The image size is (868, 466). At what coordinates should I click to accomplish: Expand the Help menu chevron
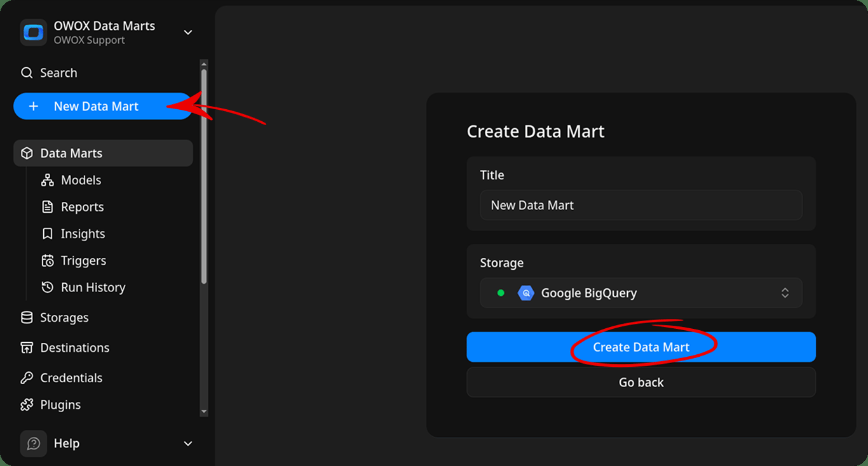point(187,444)
